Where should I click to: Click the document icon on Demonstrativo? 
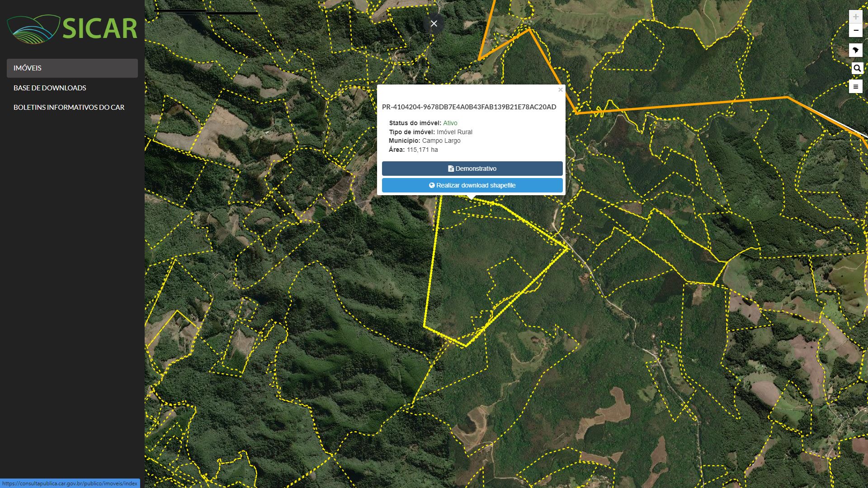point(451,169)
